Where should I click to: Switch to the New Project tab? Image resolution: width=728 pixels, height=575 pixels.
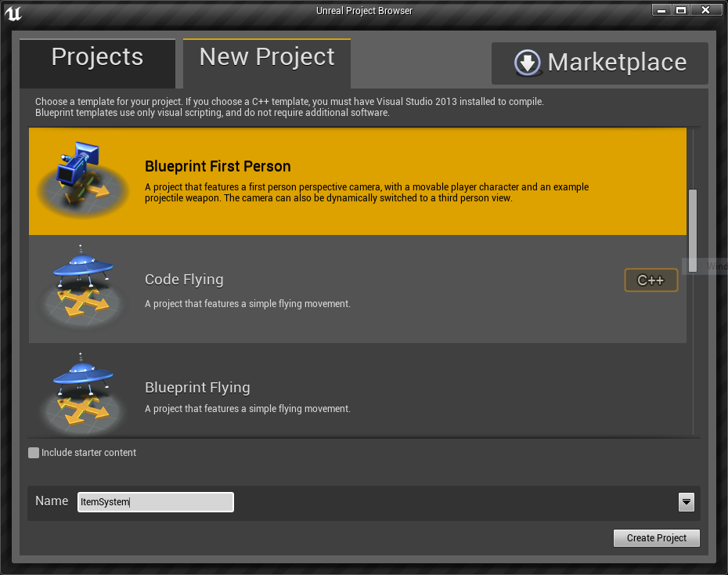267,63
